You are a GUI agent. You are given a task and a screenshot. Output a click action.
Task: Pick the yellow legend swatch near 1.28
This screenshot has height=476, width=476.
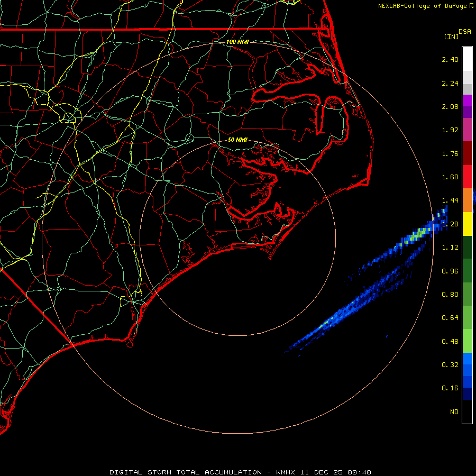pyautogui.click(x=467, y=224)
